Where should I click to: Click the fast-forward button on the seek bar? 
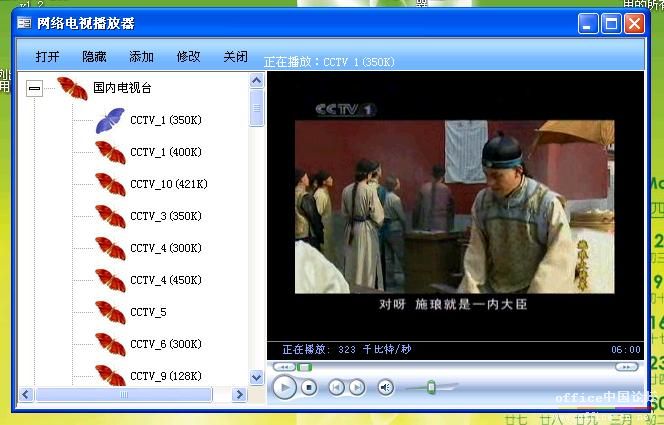click(x=626, y=367)
